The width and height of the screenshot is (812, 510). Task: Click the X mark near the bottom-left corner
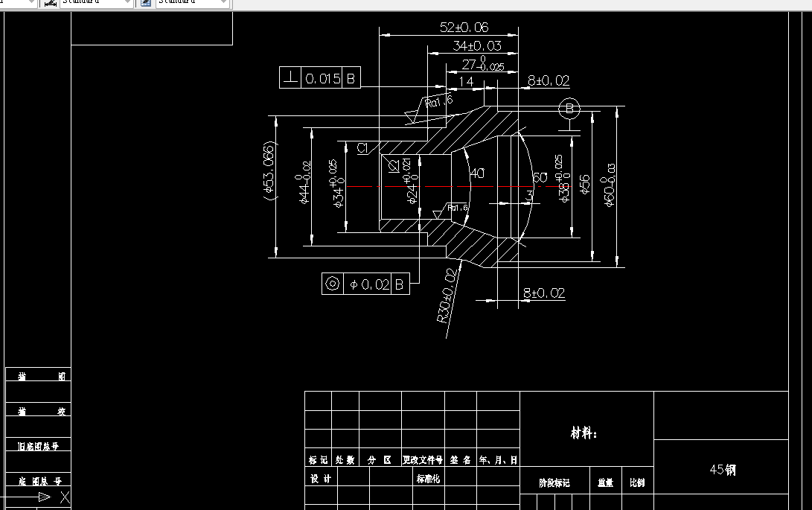pos(65,497)
